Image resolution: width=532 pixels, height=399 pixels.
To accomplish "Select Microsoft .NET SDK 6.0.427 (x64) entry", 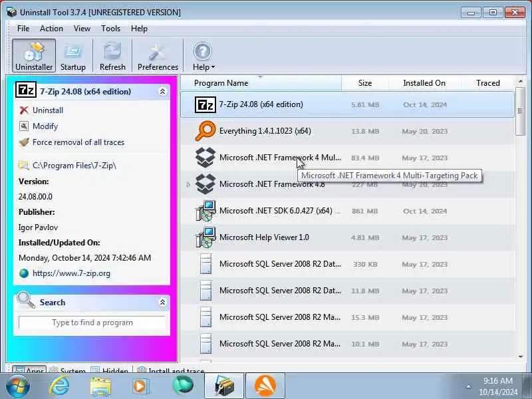I will coord(347,211).
